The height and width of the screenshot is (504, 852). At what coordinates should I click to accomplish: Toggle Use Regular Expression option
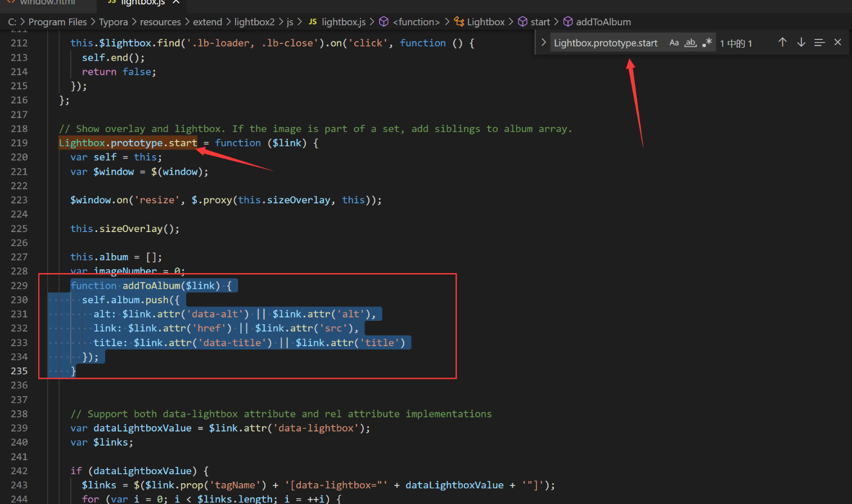coord(707,43)
